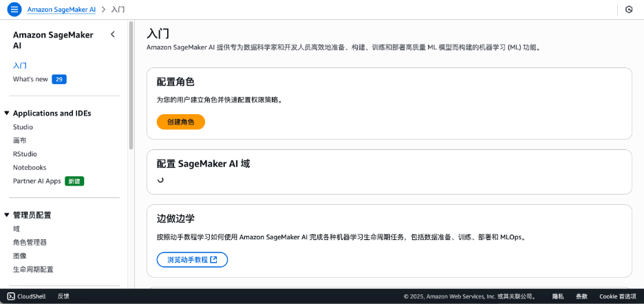The height and width of the screenshot is (304, 644).
Task: Collapse the Applications and IDEs section
Action: point(7,113)
